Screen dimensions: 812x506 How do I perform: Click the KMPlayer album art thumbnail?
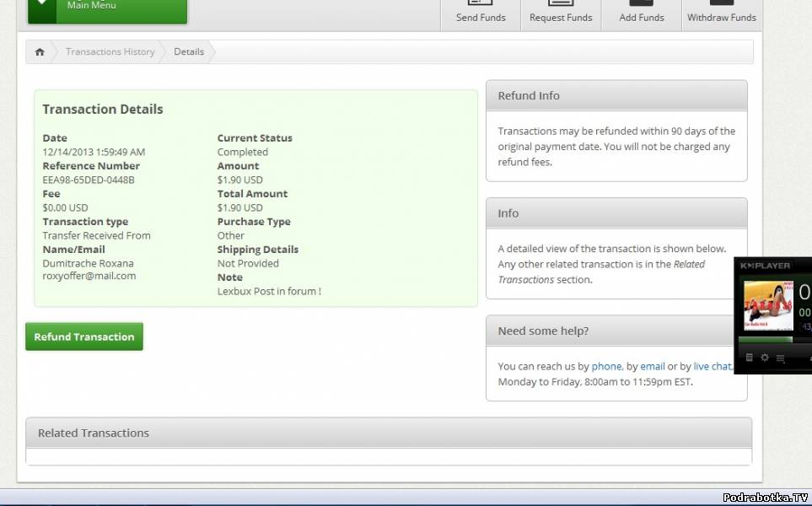point(767,305)
